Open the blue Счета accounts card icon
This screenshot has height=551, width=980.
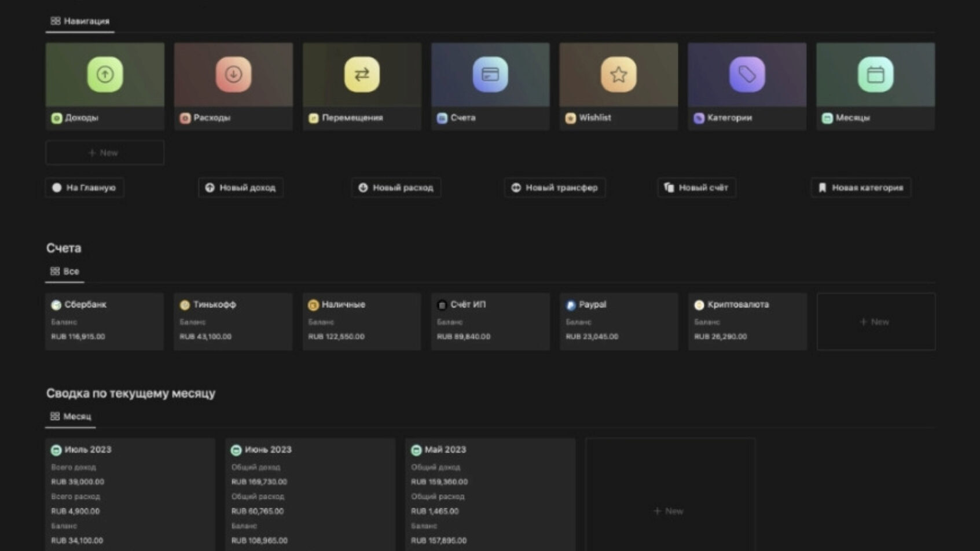pos(490,75)
